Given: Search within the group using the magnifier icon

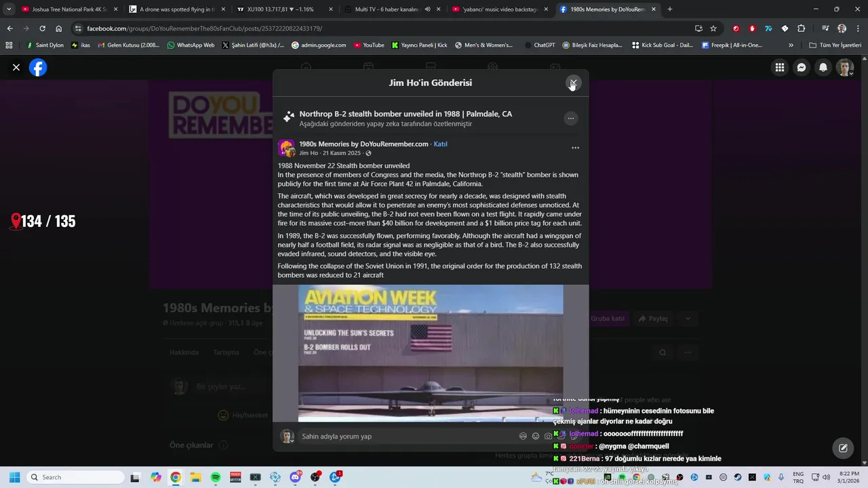Looking at the screenshot, I should tap(663, 352).
